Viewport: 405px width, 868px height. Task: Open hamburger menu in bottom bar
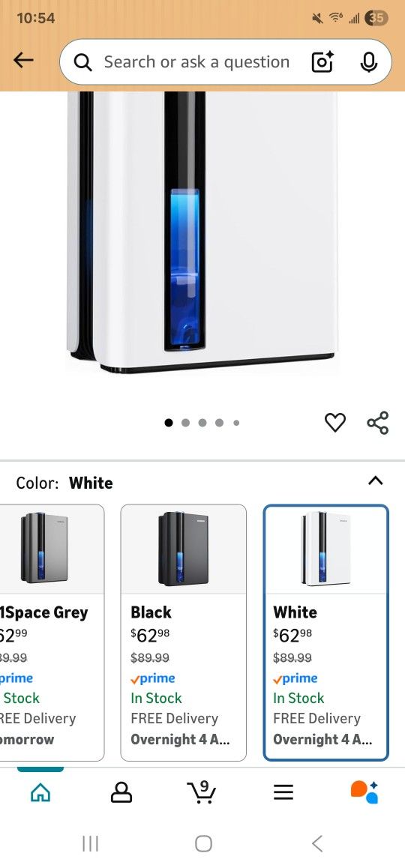pos(283,793)
